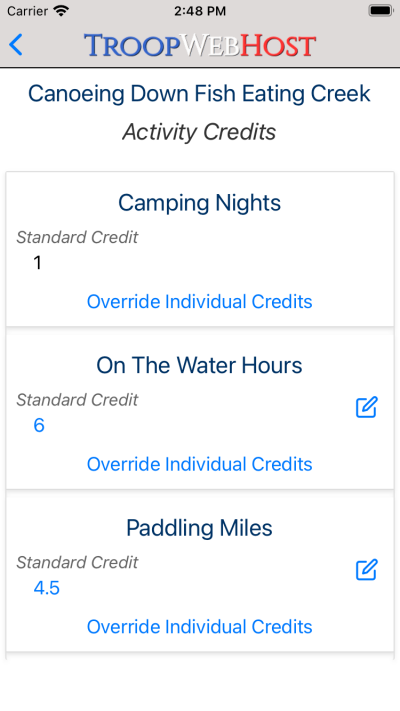Tap the blue back arrow
The image size is (400, 711).
pyautogui.click(x=16, y=45)
